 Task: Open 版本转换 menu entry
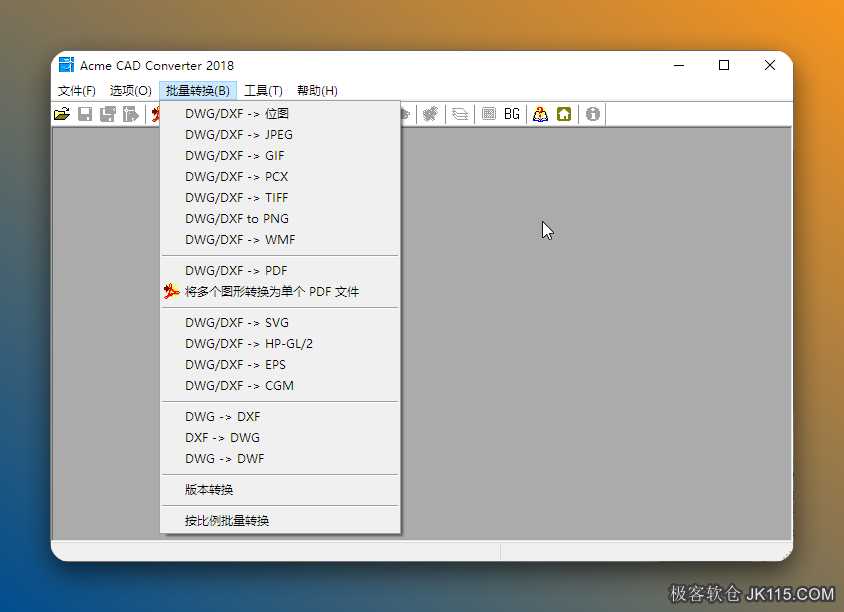point(280,490)
